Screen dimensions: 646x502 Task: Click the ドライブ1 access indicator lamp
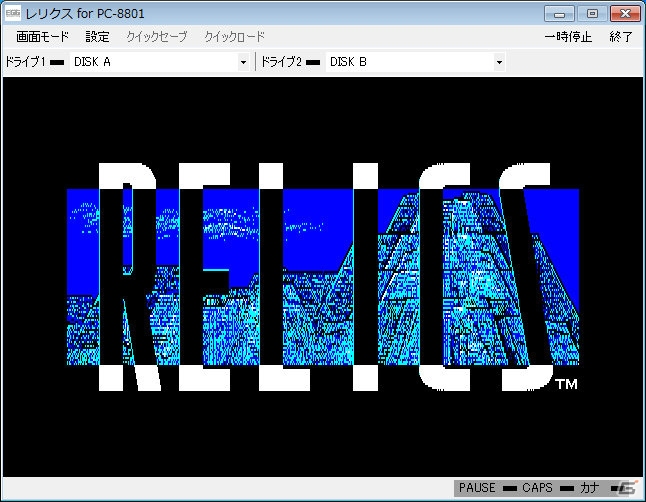coord(57,63)
